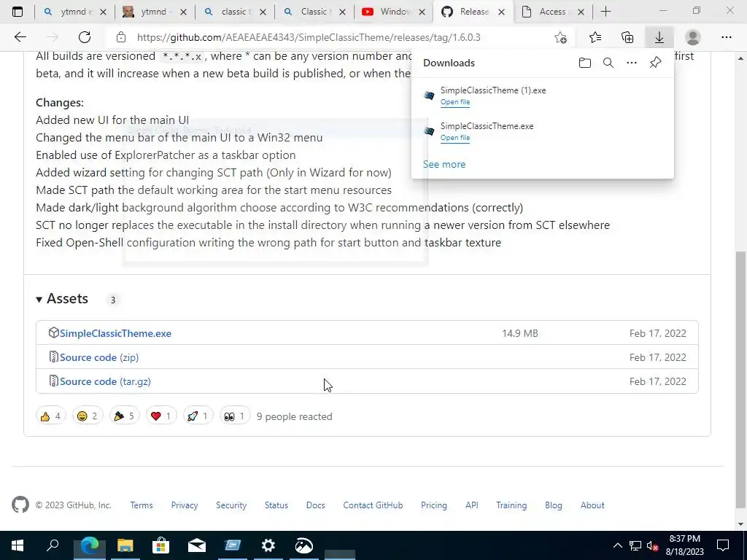Open Privacy footer link
The width and height of the screenshot is (747, 560).
click(x=185, y=505)
